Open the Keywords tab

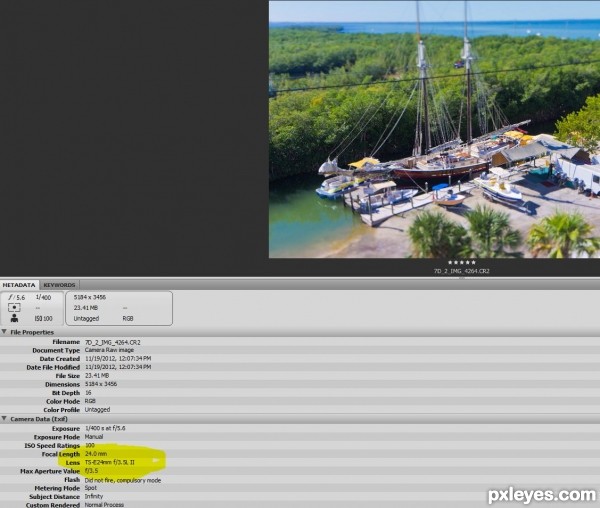[59, 285]
